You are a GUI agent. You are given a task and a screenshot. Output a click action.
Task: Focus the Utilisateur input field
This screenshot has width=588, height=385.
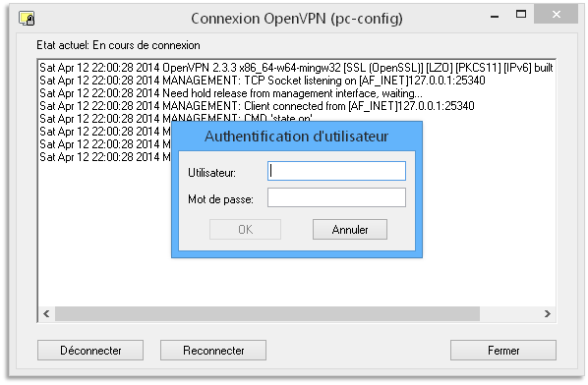[x=336, y=171]
